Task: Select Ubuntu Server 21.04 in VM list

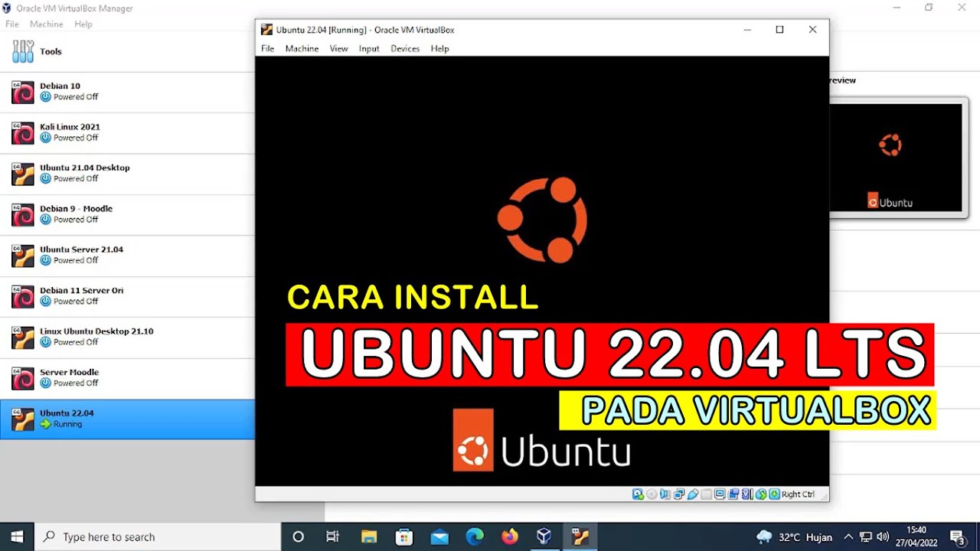Action: click(127, 256)
